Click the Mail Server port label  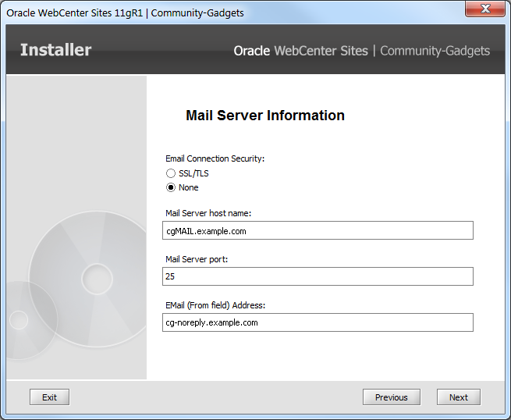197,259
